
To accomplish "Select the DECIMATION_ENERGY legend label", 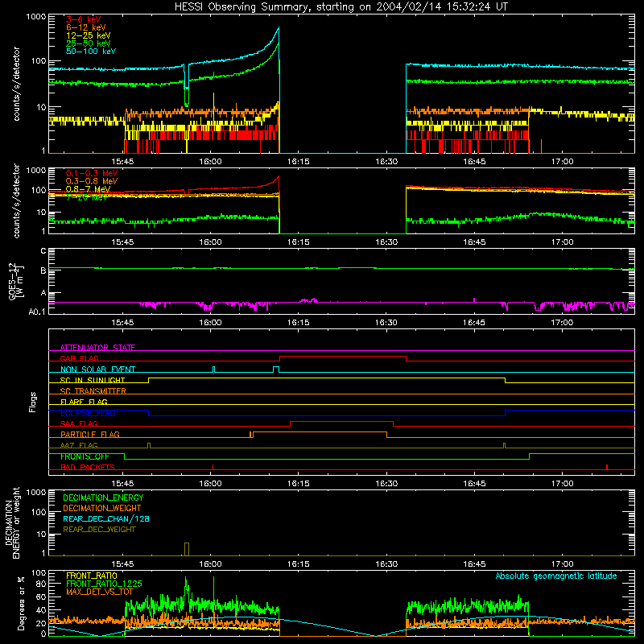I will tap(103, 497).
